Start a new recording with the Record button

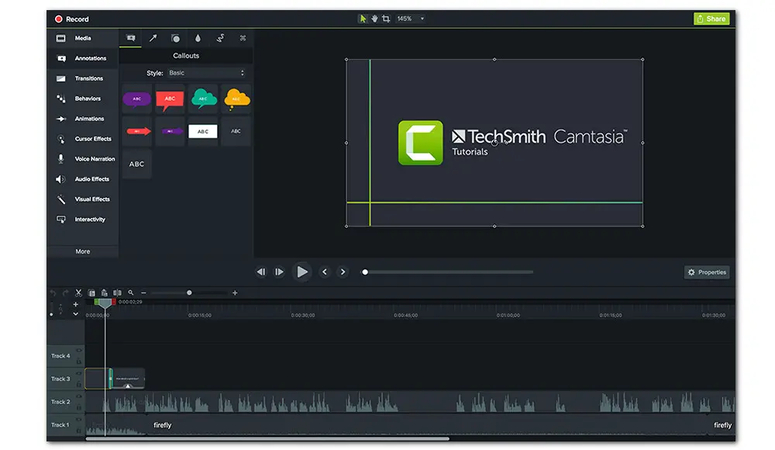(x=72, y=19)
